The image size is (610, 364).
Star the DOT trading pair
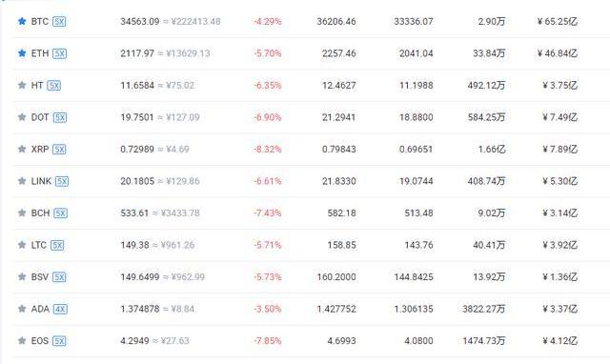point(22,116)
